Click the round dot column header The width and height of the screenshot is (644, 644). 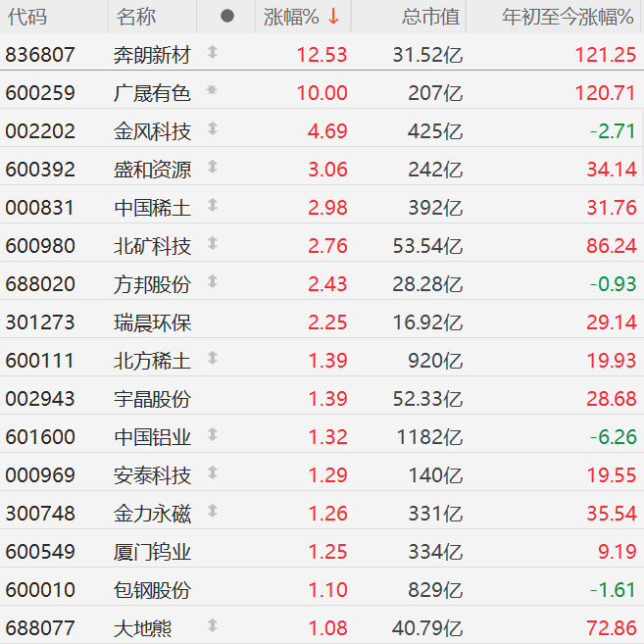[227, 16]
